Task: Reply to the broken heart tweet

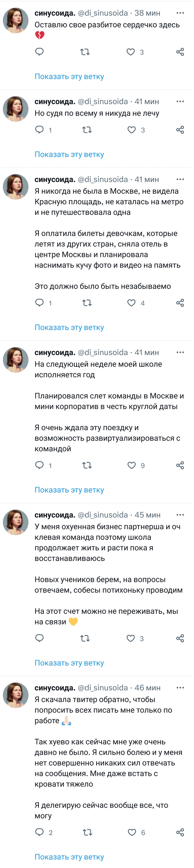Action: point(40,52)
